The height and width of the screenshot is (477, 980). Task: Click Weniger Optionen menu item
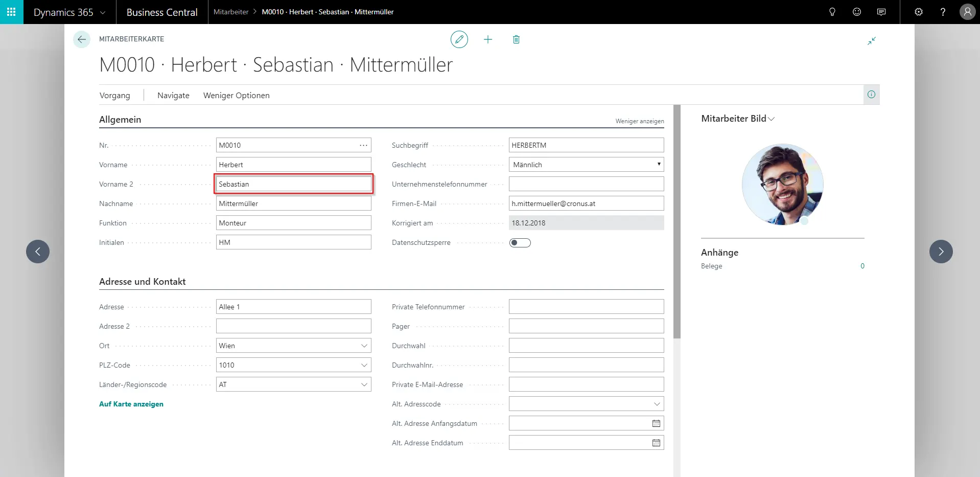(236, 96)
